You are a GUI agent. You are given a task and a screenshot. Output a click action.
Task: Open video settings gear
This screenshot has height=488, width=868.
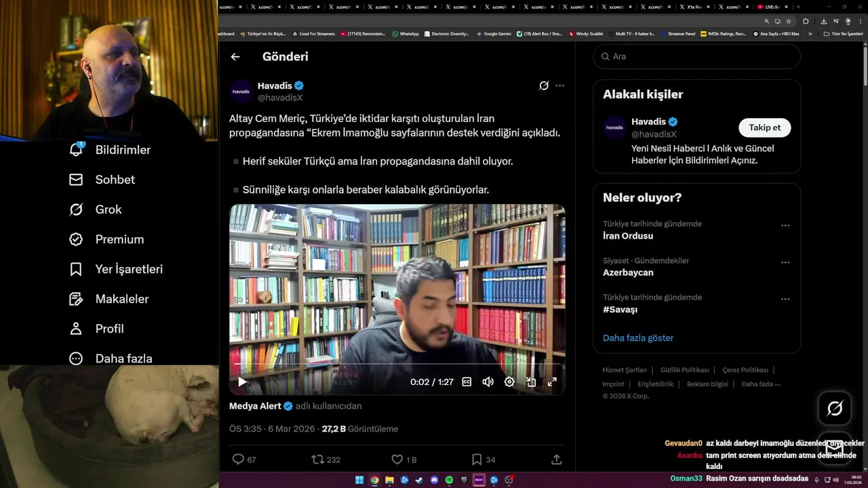click(509, 382)
